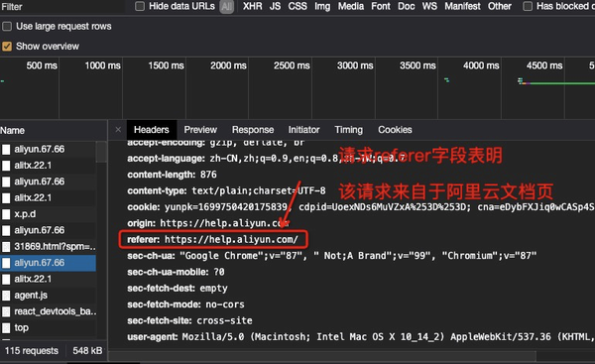Open the Headers tab
Viewport: 595px width, 364px height.
coord(152,130)
